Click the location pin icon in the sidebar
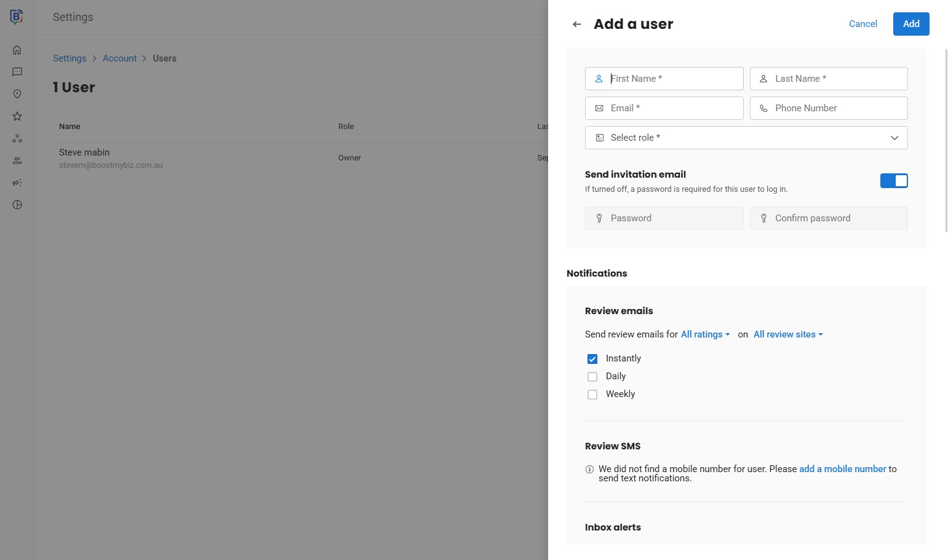Image resolution: width=948 pixels, height=560 pixels. pyautogui.click(x=17, y=94)
